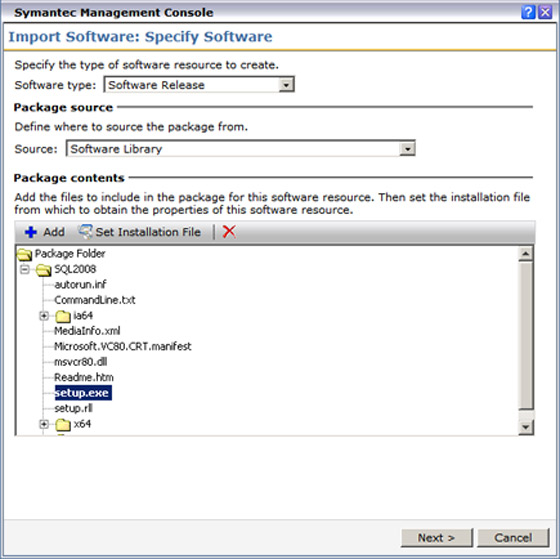This screenshot has width=560, height=559.
Task: Select the autorun.inf file
Action: [80, 284]
